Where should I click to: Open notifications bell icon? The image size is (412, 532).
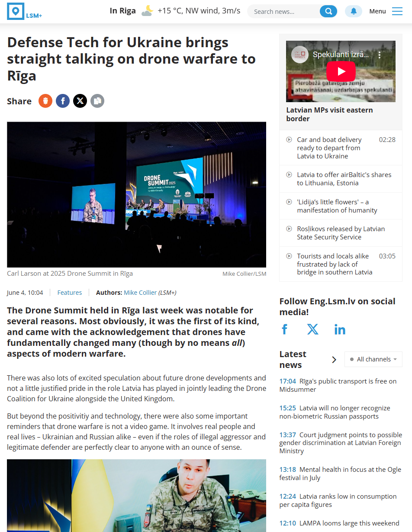coord(354,11)
